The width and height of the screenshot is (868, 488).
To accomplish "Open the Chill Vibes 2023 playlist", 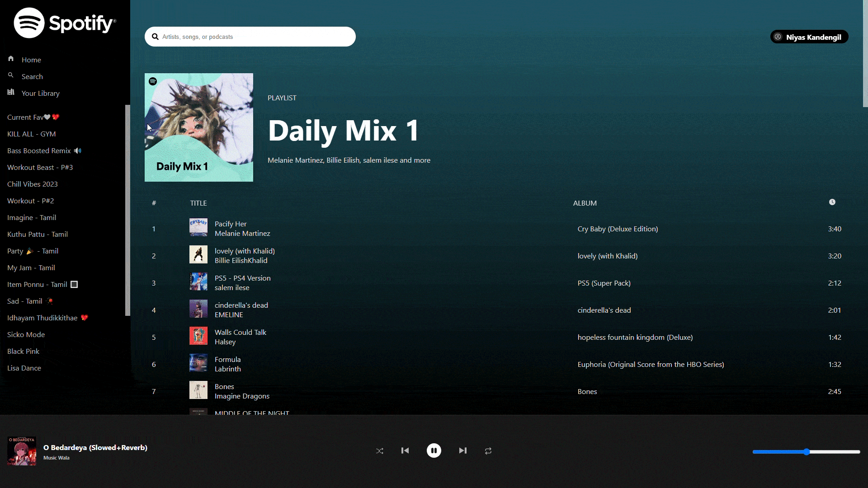I will [33, 184].
